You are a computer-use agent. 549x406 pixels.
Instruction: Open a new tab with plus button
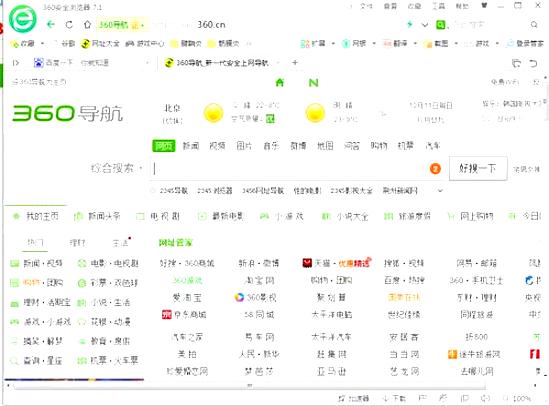click(295, 63)
